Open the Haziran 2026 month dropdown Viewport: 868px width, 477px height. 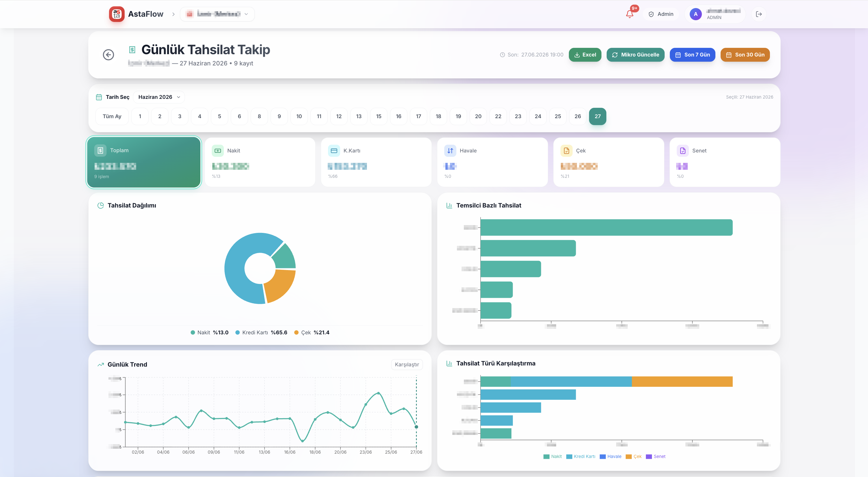click(x=159, y=97)
